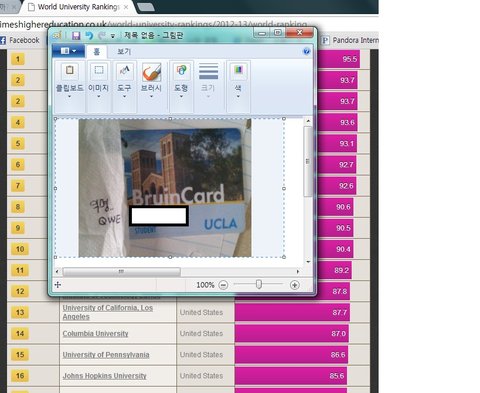Open the Image (이미지) selection tool group
480x393 pixels.
point(99,71)
